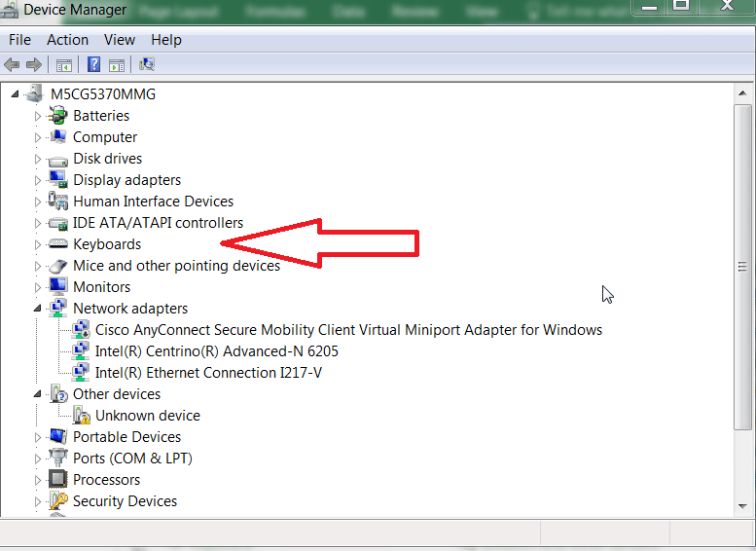Expand the Batteries node
756x551 pixels.
tap(38, 116)
